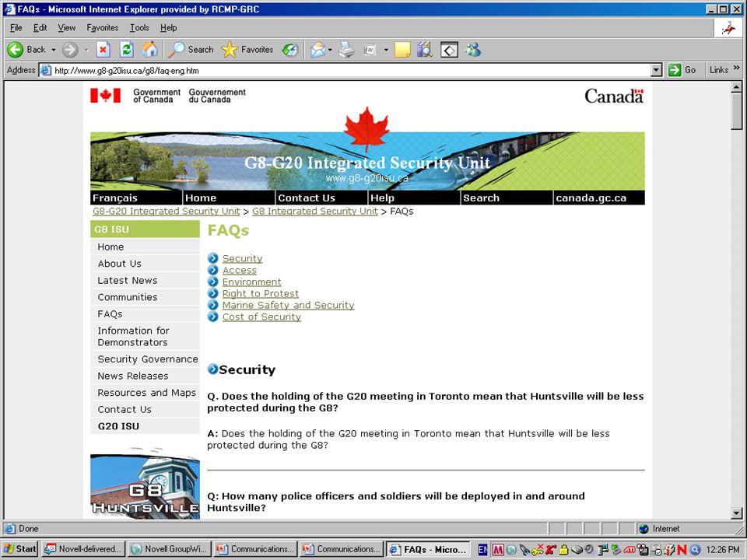Click the Forward arrow button

(70, 50)
